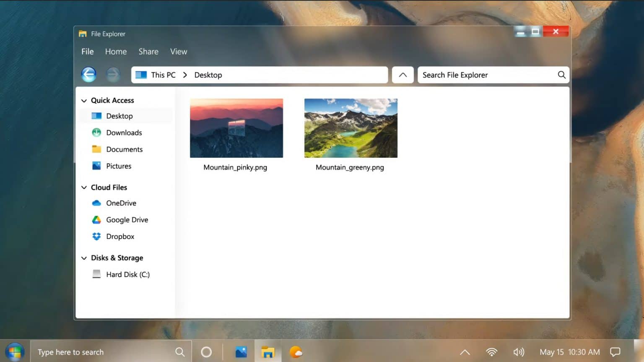This screenshot has height=362, width=644.
Task: Click the search magnifier in Search File Explorer
Action: (561, 75)
